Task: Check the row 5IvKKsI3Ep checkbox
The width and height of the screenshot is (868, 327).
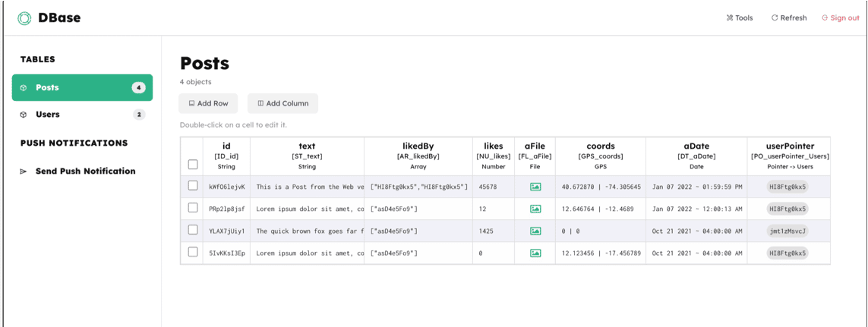Action: click(193, 253)
